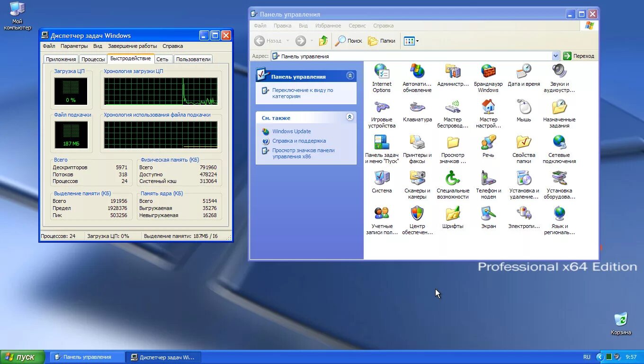Select Диспетчер задач taskbar button

click(x=164, y=357)
